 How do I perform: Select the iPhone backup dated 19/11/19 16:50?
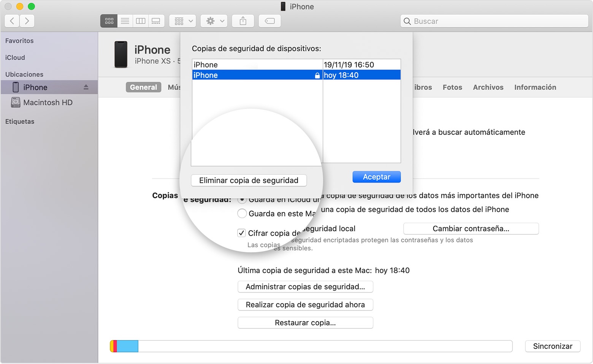pyautogui.click(x=296, y=65)
